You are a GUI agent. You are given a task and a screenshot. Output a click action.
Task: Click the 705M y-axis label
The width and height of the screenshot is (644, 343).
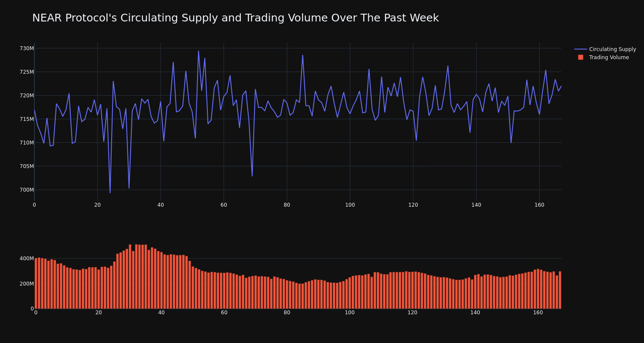pyautogui.click(x=27, y=166)
